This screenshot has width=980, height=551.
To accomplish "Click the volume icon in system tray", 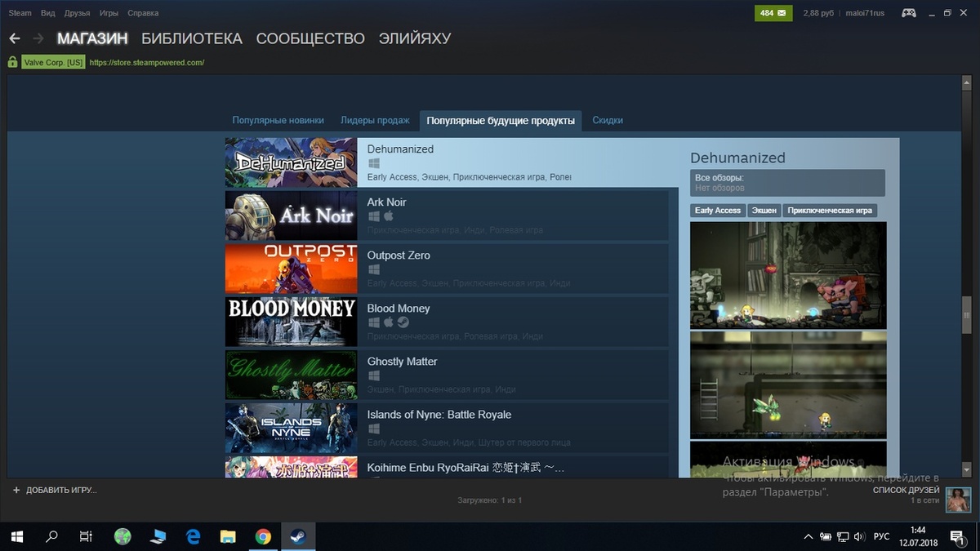I will click(x=857, y=537).
